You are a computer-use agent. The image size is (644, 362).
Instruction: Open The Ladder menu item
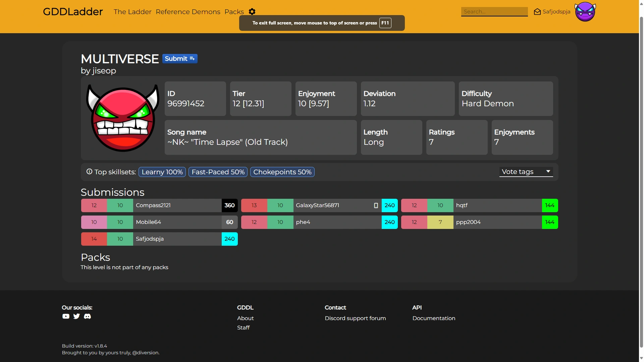pos(132,12)
